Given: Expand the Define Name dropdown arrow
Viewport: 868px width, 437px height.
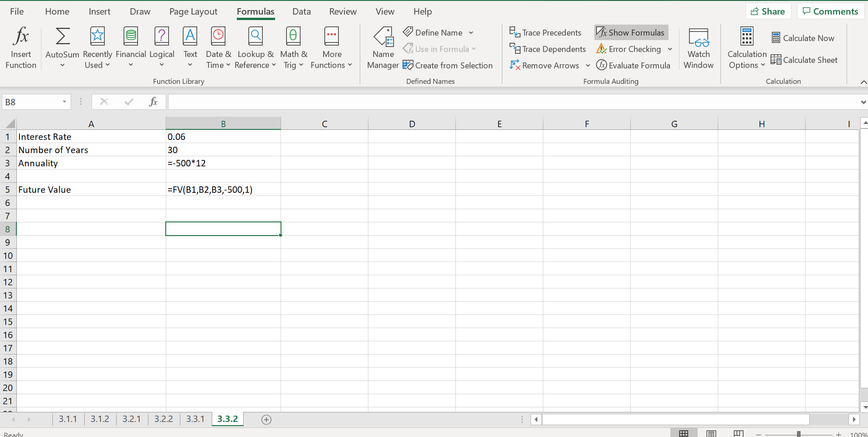Looking at the screenshot, I should click(471, 32).
